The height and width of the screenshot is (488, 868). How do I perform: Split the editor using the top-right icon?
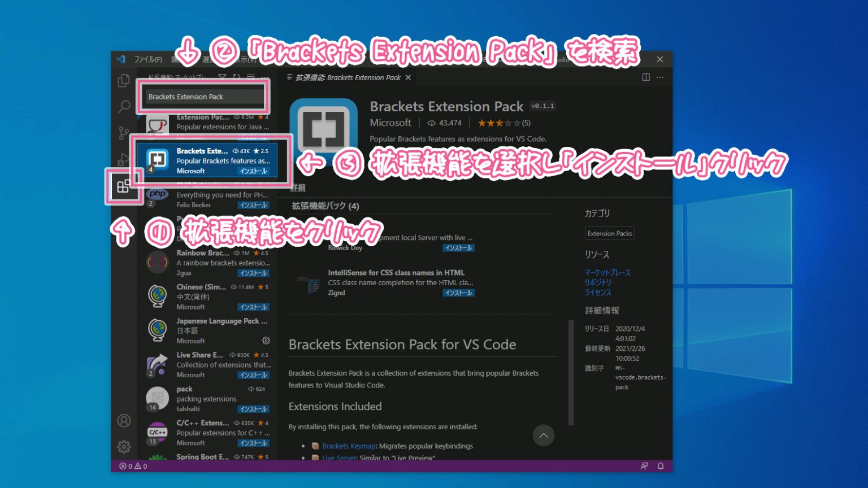click(x=645, y=77)
